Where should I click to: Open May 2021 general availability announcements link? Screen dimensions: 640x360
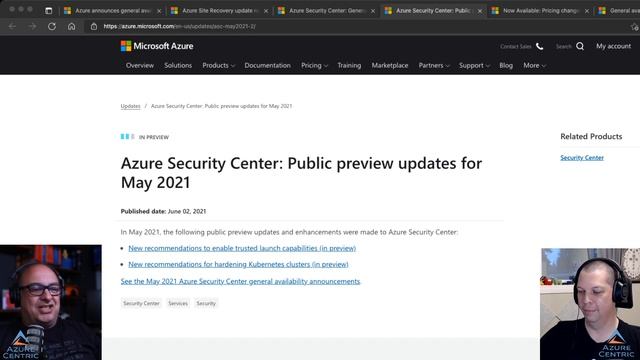click(240, 281)
